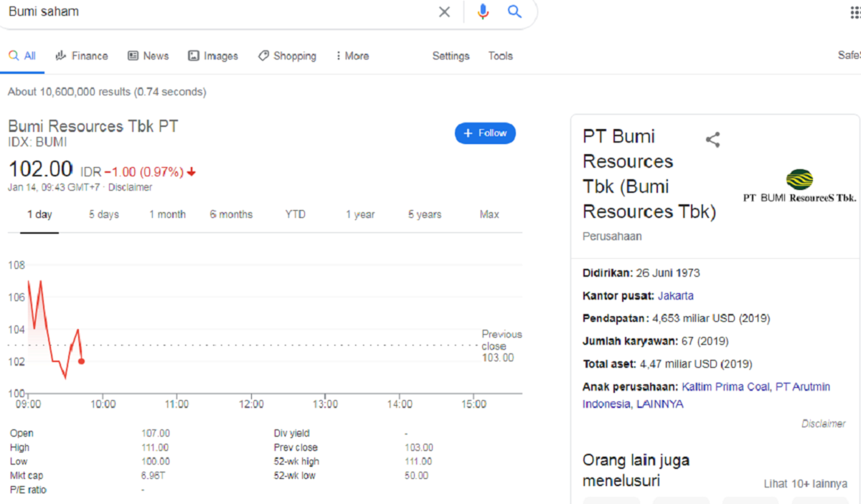This screenshot has height=504, width=861.
Task: Follow the Bumi Resources stock
Action: pos(485,133)
